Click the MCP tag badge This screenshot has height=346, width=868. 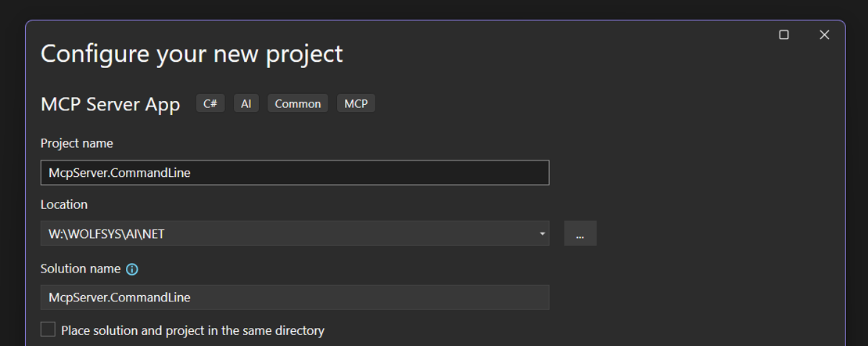(x=356, y=103)
